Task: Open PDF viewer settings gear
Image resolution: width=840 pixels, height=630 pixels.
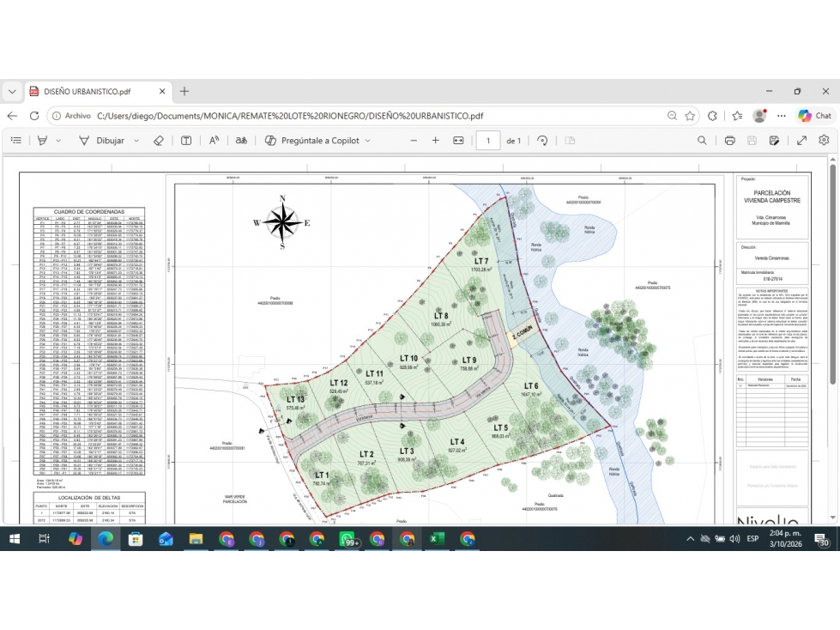Action: click(824, 141)
